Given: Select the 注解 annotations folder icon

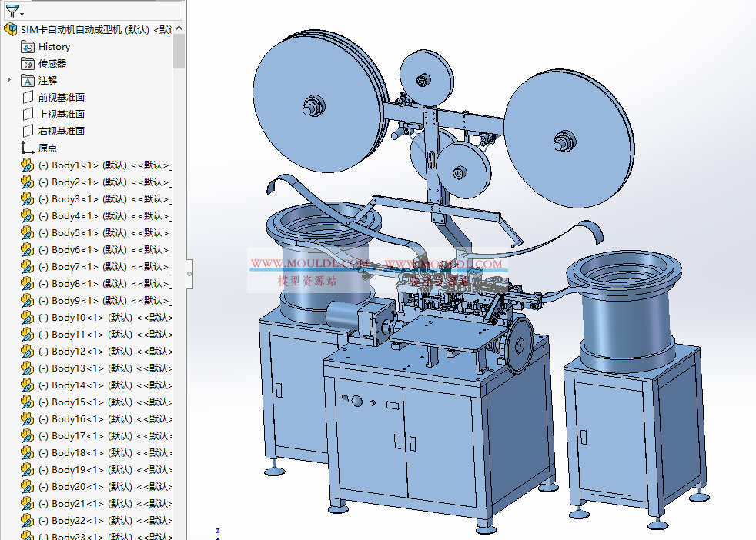Looking at the screenshot, I should coord(28,81).
